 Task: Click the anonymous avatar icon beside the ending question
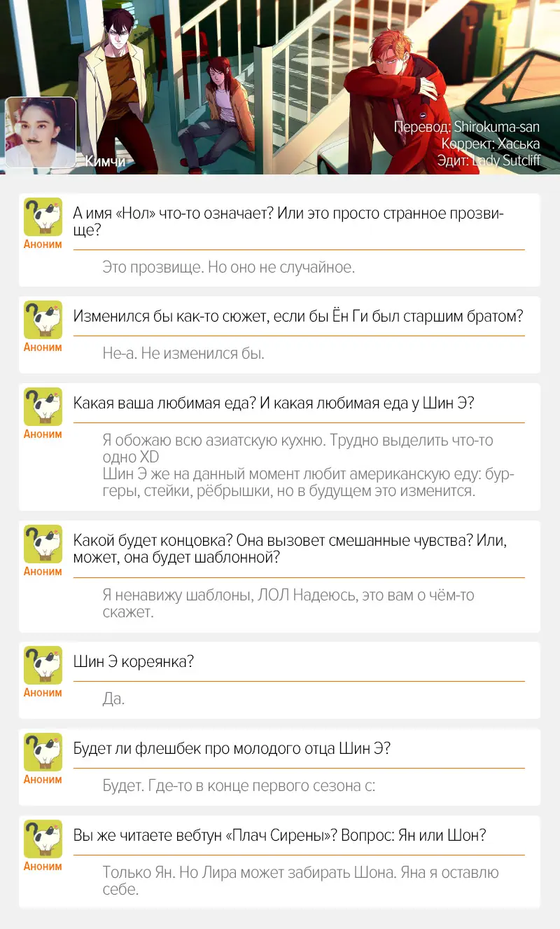click(43, 544)
